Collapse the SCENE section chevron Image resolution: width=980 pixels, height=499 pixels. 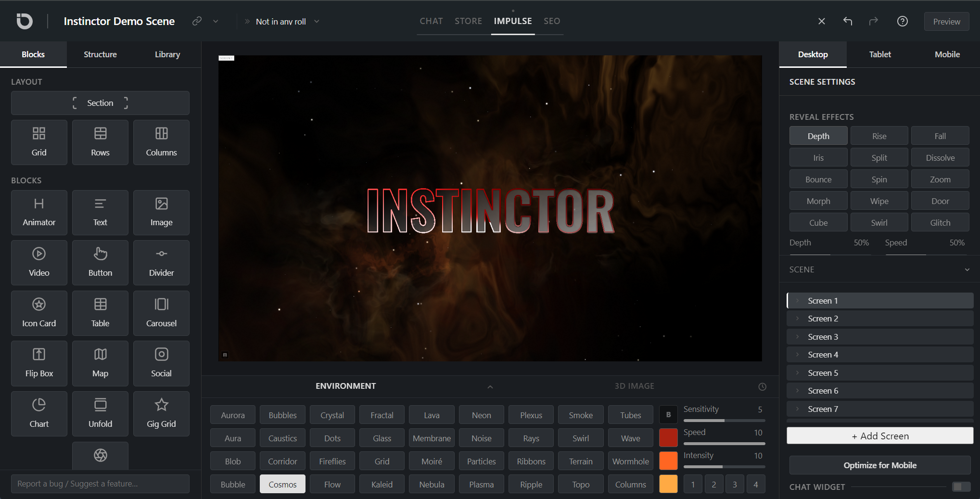[967, 269]
